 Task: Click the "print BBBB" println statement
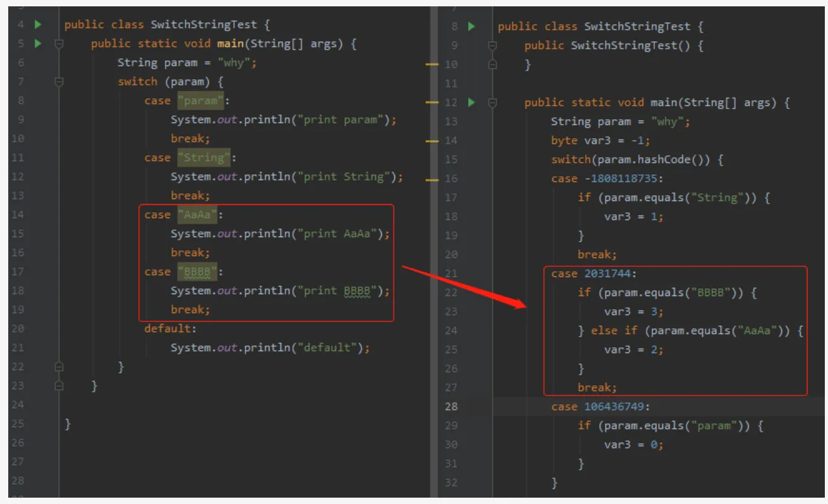(281, 291)
